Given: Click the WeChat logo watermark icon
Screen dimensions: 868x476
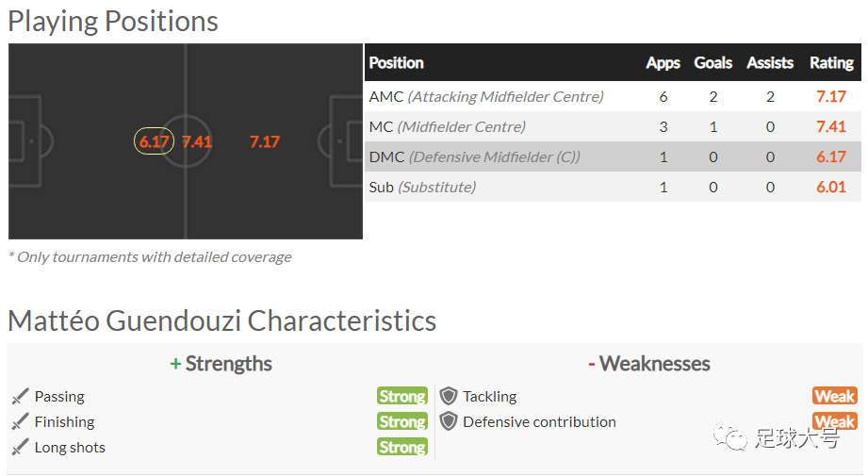Looking at the screenshot, I should [729, 436].
